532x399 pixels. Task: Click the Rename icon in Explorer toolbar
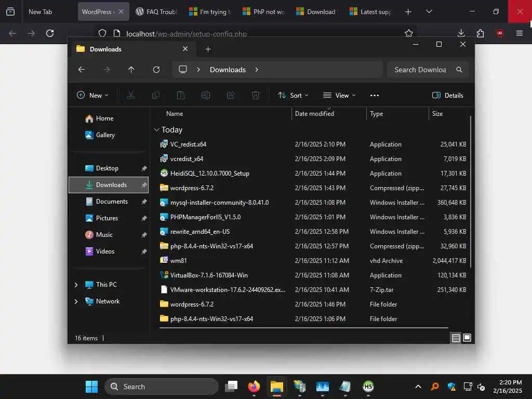coord(206,96)
